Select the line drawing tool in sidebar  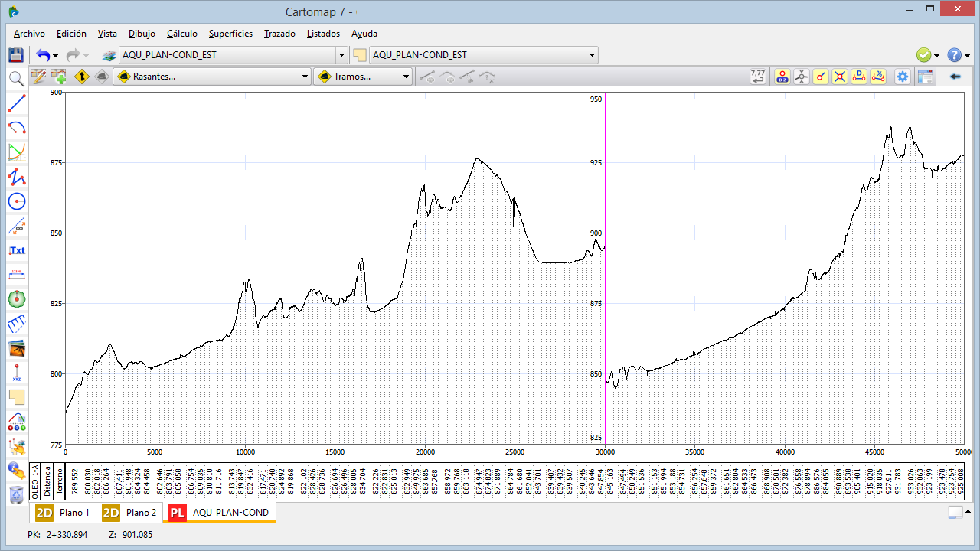[x=16, y=103]
